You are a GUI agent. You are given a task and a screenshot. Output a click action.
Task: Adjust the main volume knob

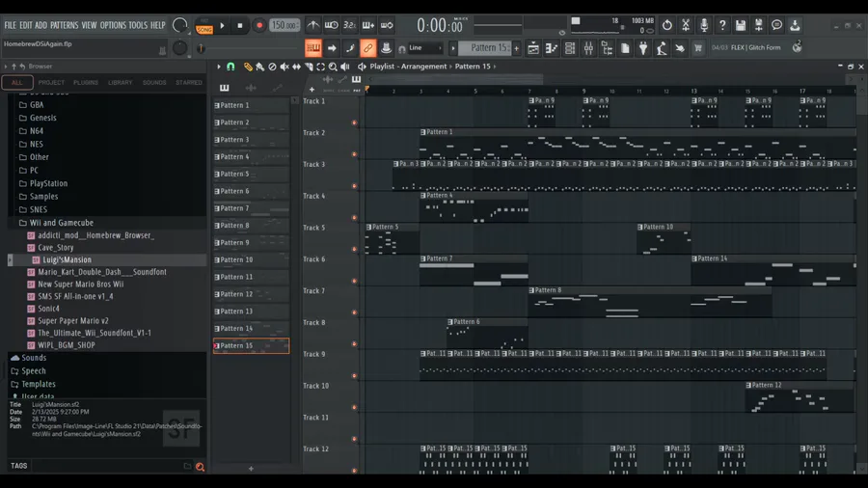(x=180, y=25)
